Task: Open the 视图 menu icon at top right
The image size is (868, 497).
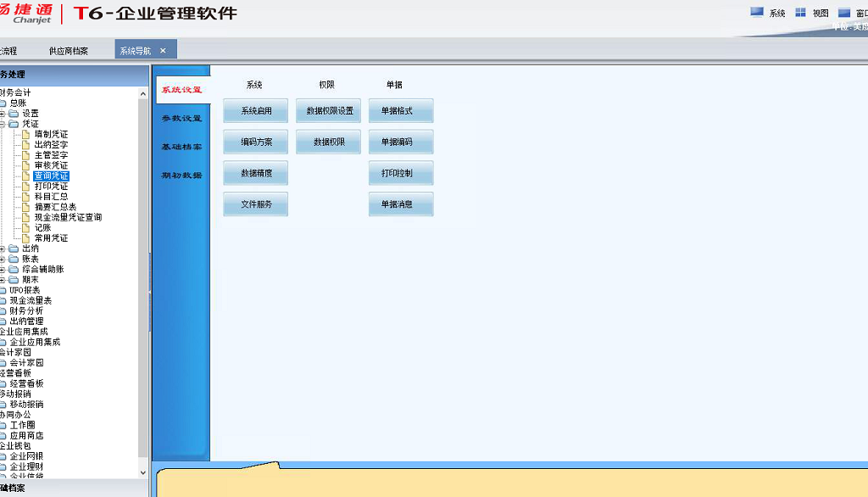Action: (x=800, y=12)
